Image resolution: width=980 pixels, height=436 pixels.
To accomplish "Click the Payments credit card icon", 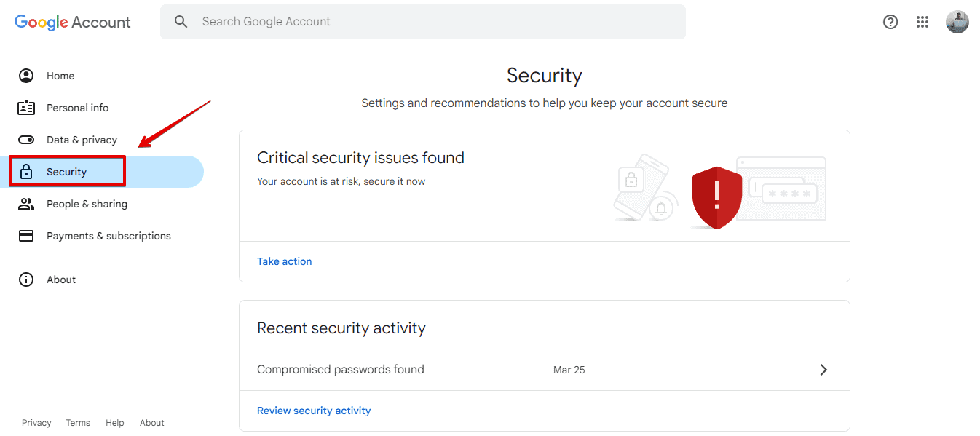I will click(26, 236).
